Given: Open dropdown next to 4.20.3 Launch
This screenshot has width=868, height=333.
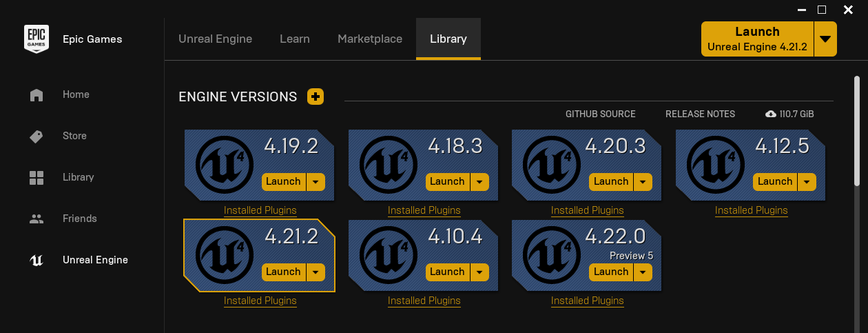Looking at the screenshot, I should [643, 181].
